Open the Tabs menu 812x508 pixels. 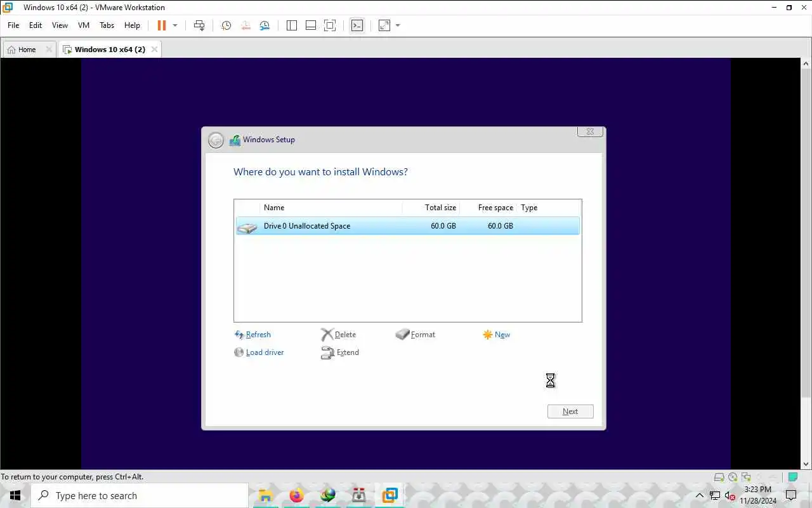[x=107, y=25]
